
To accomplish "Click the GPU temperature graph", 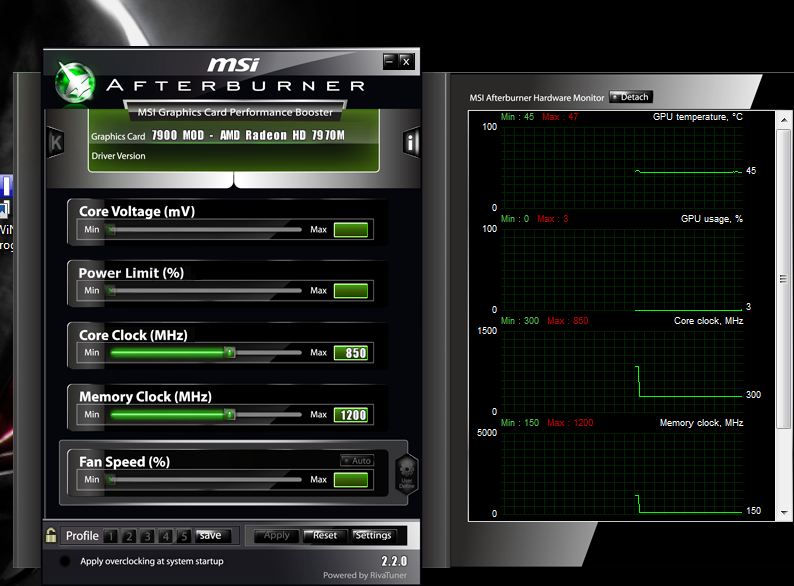I will [622, 167].
